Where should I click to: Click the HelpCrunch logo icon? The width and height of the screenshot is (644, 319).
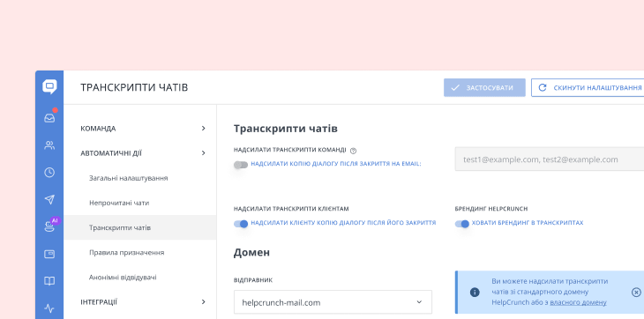(49, 87)
